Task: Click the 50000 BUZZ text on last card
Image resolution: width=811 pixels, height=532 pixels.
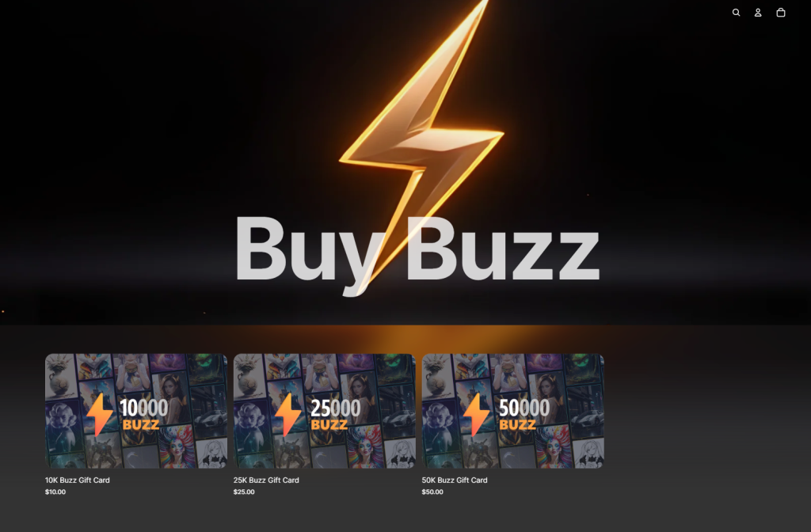Action: coord(524,415)
